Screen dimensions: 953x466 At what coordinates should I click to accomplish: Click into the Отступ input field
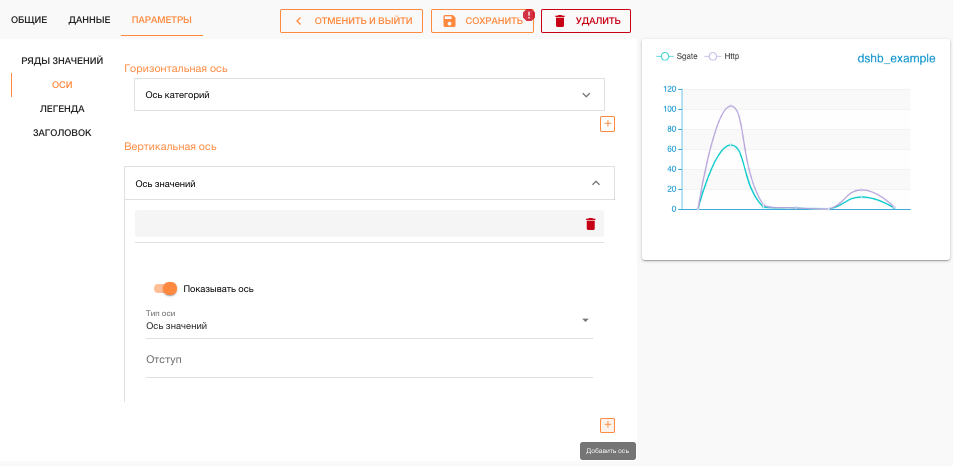[x=368, y=360]
